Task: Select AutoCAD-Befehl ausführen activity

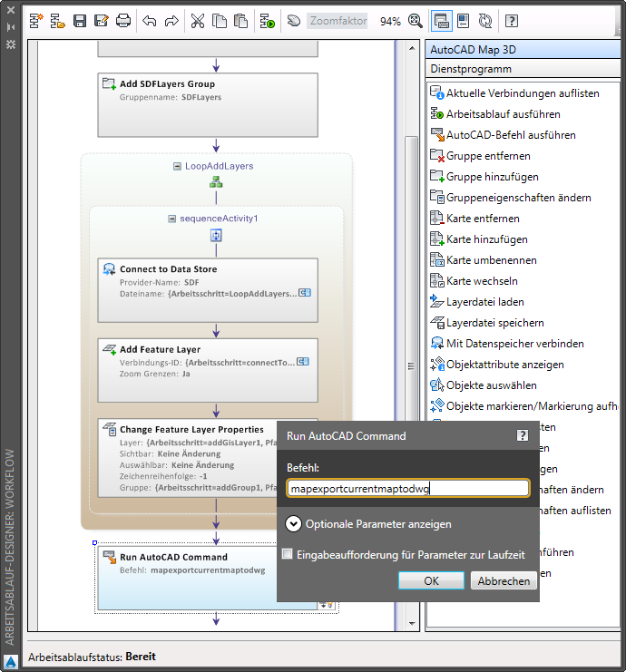Action: click(x=503, y=135)
